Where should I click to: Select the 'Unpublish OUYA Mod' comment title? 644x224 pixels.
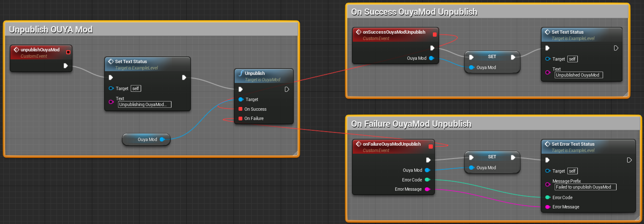51,29
